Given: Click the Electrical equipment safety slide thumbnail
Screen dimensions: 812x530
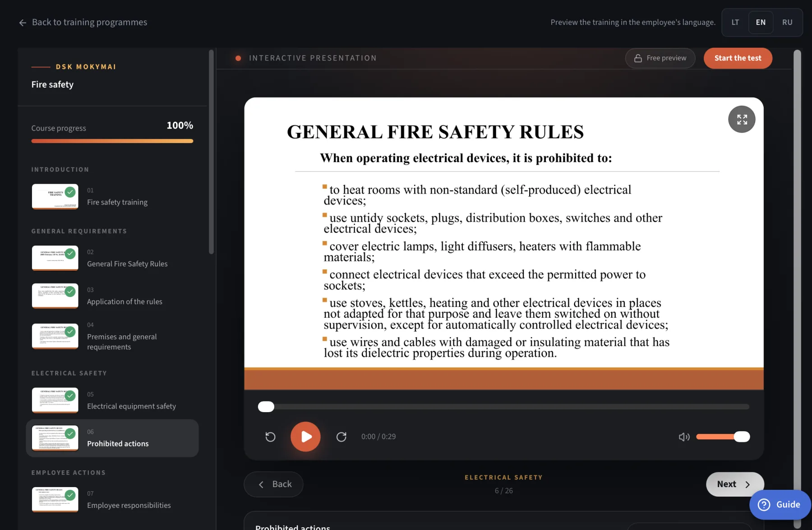Looking at the screenshot, I should (55, 400).
